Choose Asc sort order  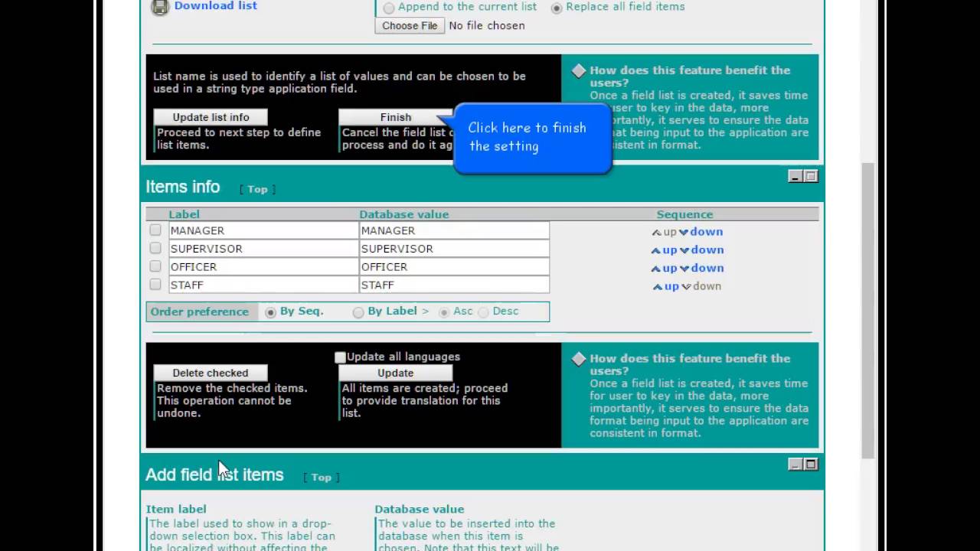[443, 312]
